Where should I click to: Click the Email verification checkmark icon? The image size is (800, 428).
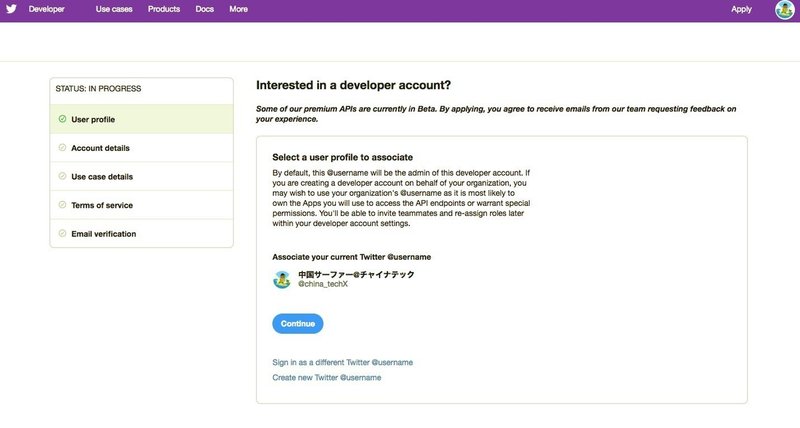click(62, 233)
